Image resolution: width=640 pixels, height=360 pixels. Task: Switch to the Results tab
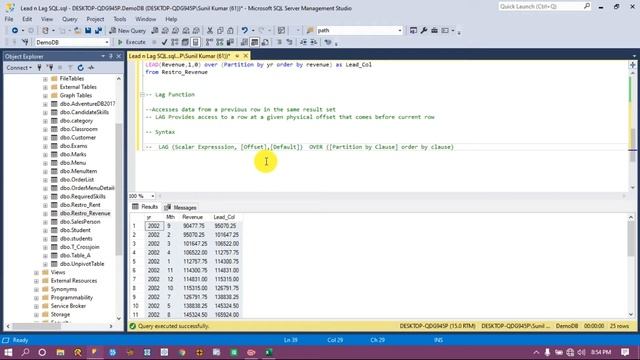(x=145, y=207)
